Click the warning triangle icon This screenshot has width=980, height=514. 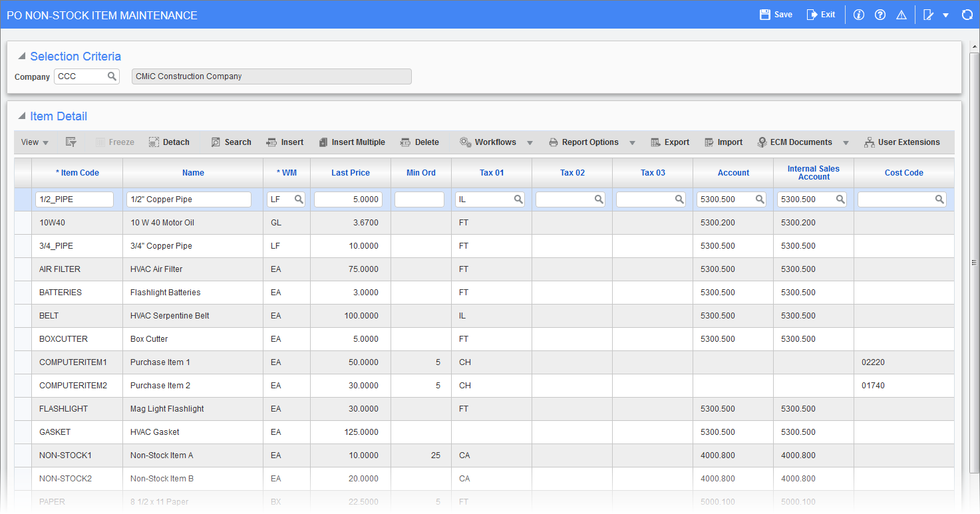[901, 15]
